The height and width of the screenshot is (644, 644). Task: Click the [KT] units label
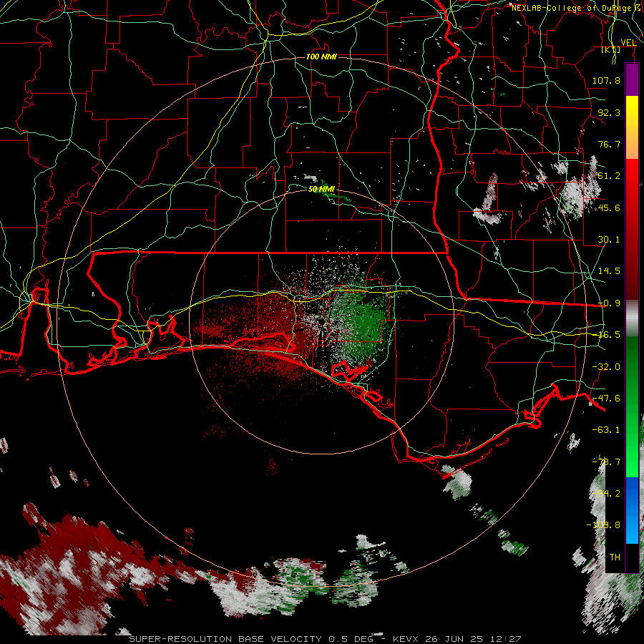(x=611, y=49)
